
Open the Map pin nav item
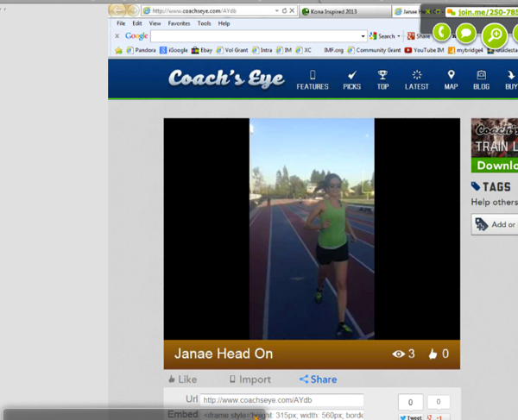coord(451,80)
